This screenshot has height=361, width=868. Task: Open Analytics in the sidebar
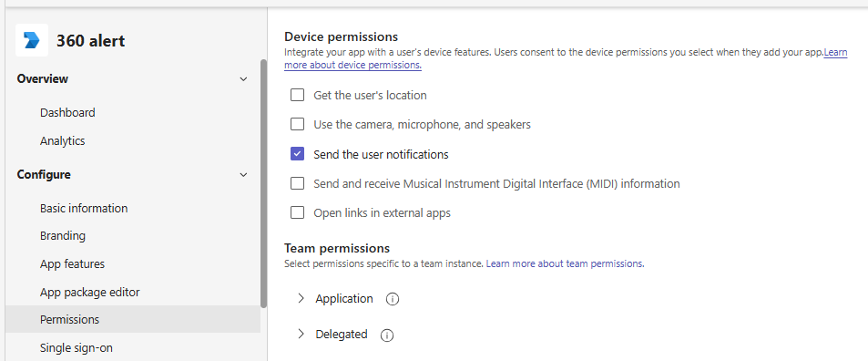pos(63,140)
